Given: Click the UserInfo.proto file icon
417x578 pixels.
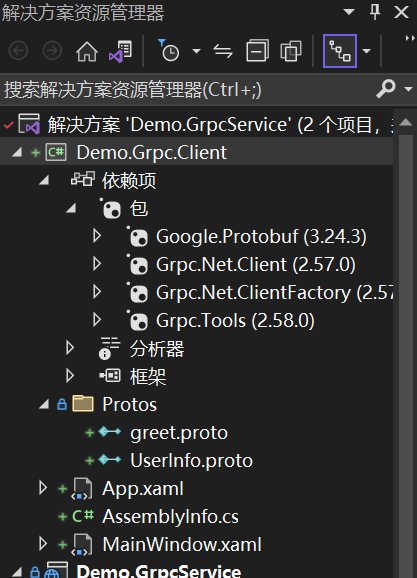Looking at the screenshot, I should click(x=110, y=459).
